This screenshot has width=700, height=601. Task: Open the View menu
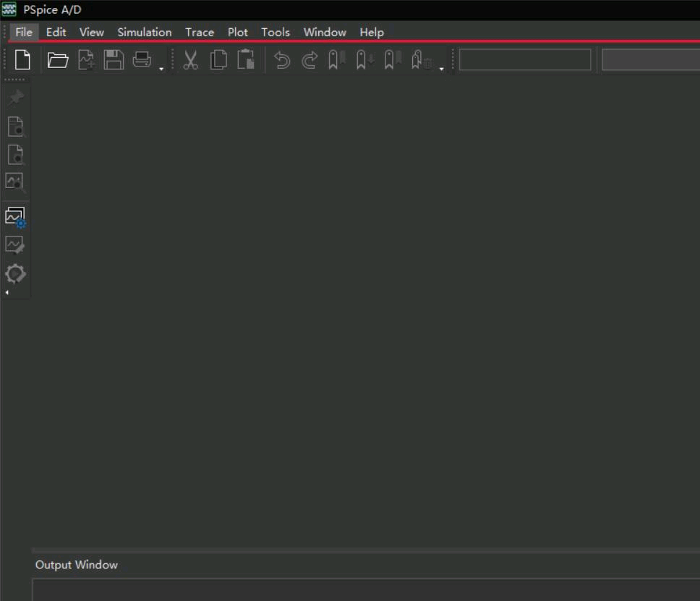(x=92, y=32)
